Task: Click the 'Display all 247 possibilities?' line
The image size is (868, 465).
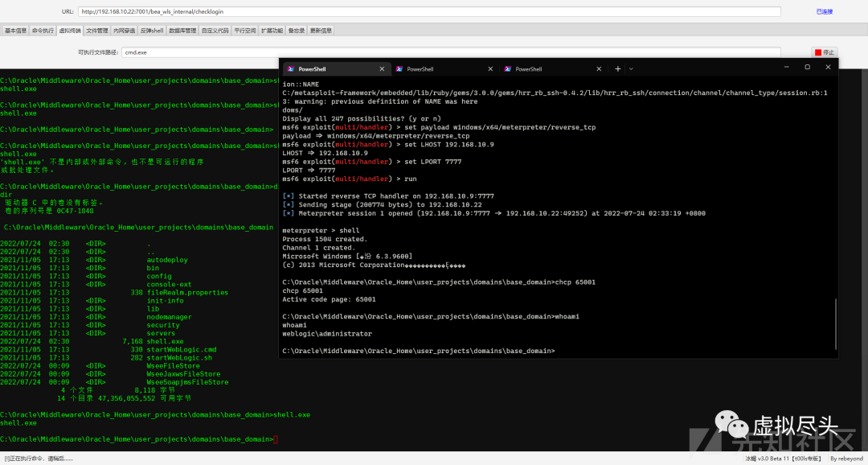Action: (362, 118)
